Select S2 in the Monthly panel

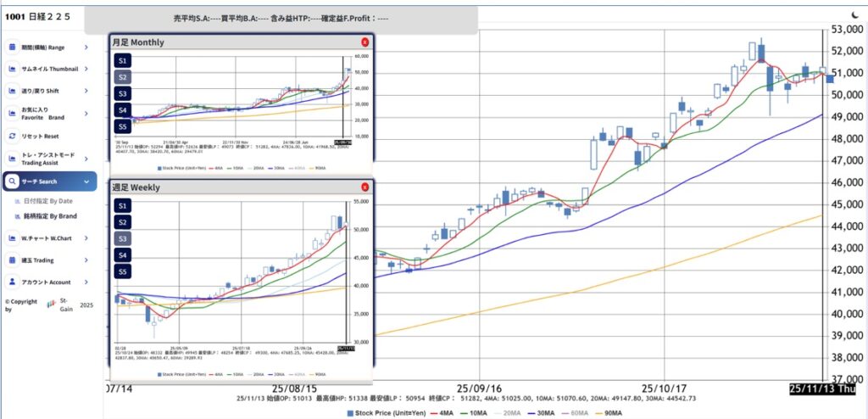(123, 77)
